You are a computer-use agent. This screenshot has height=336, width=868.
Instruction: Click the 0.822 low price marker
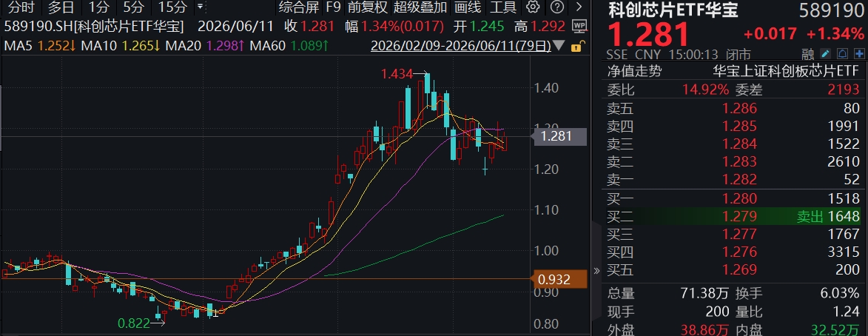[x=135, y=324]
